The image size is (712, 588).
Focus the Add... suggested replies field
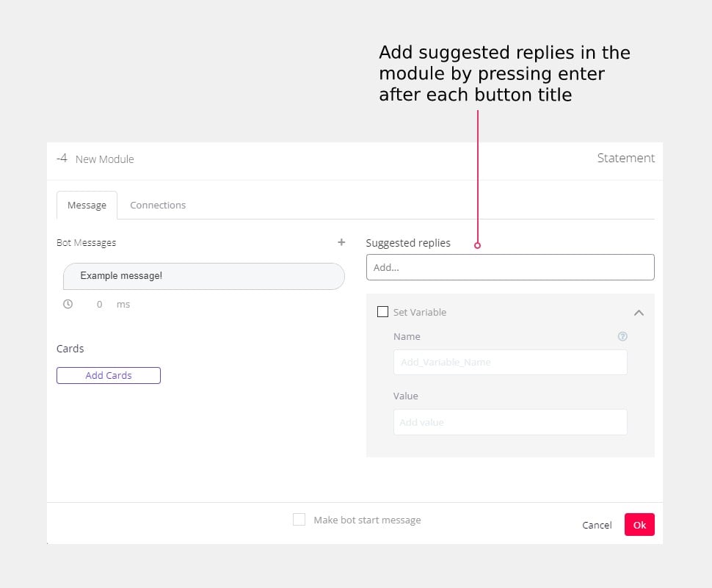pyautogui.click(x=509, y=267)
